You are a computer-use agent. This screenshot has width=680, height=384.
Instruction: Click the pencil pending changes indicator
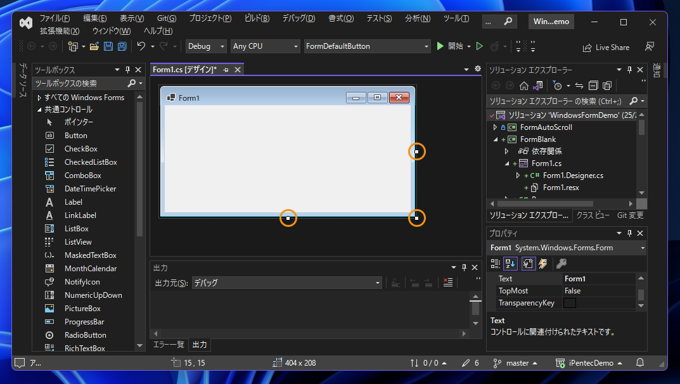click(470, 363)
